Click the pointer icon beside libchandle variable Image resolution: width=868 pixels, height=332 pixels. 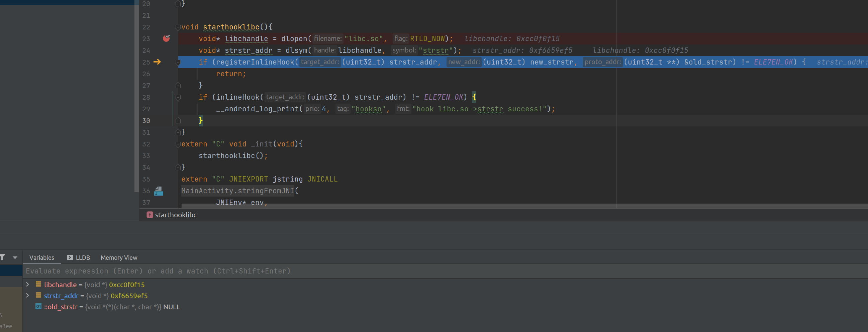(38, 285)
